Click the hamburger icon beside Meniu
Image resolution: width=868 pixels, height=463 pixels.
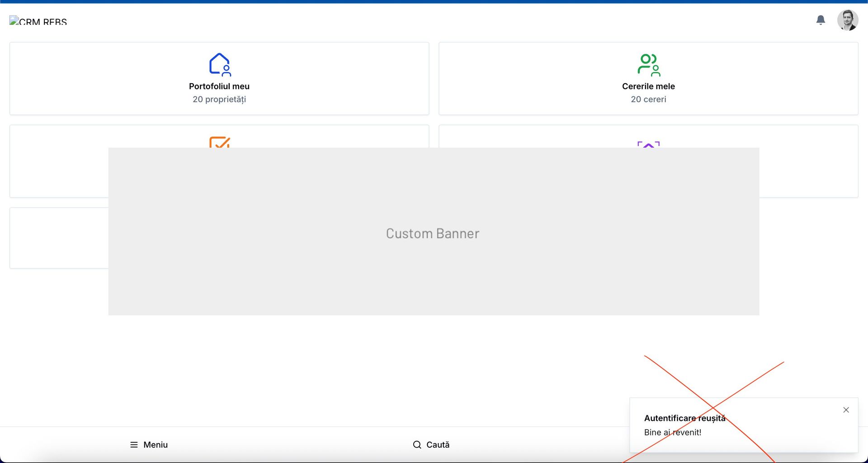pyautogui.click(x=134, y=445)
